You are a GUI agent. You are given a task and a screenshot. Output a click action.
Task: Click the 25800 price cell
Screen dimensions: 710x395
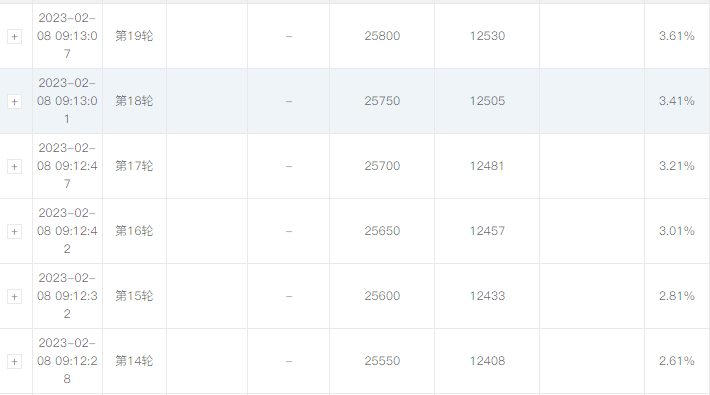[x=382, y=36]
